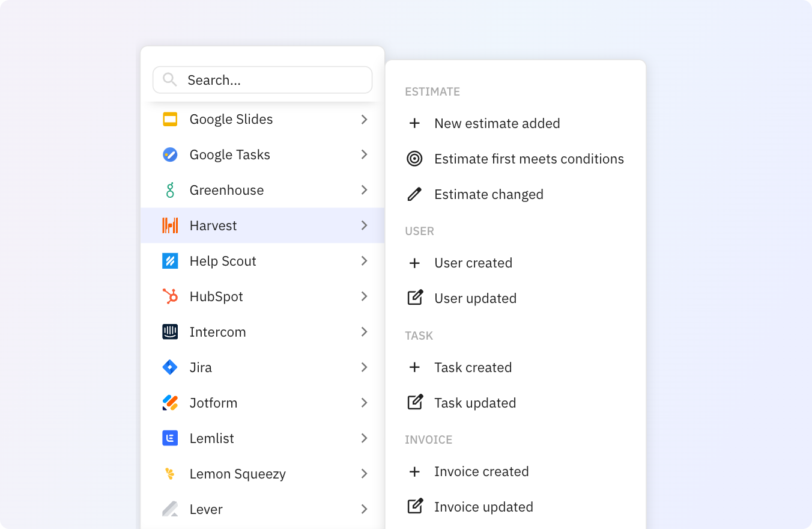The height and width of the screenshot is (529, 812).
Task: Click the Google Slides app icon
Action: point(170,119)
